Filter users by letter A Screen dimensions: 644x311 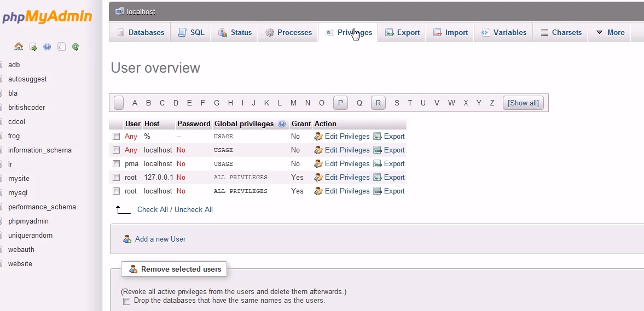(135, 103)
